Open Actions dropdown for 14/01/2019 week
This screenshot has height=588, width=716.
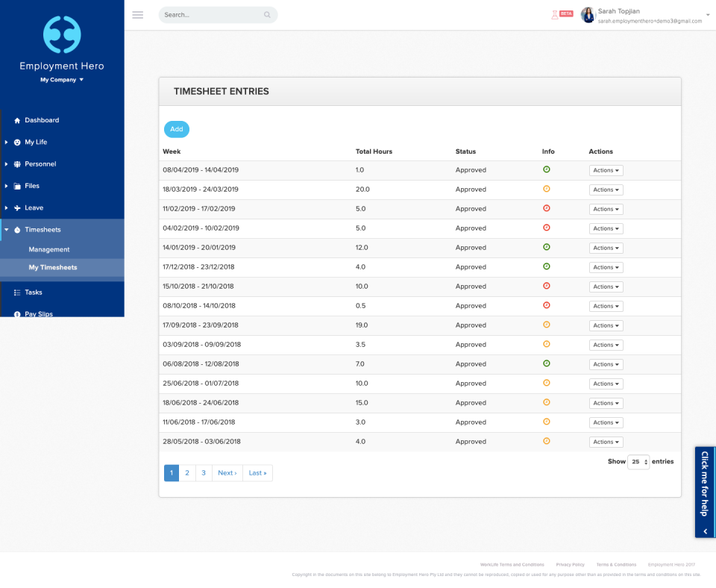click(x=606, y=248)
